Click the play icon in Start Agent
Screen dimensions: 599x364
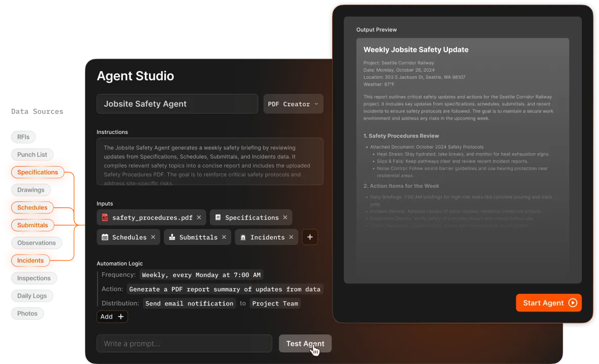[573, 303]
